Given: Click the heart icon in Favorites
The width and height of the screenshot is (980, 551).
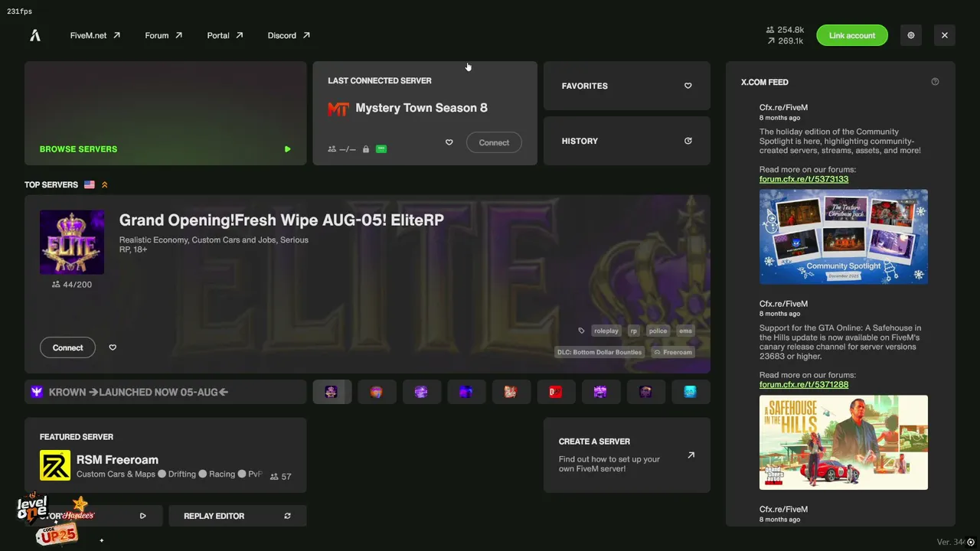Looking at the screenshot, I should tap(688, 86).
